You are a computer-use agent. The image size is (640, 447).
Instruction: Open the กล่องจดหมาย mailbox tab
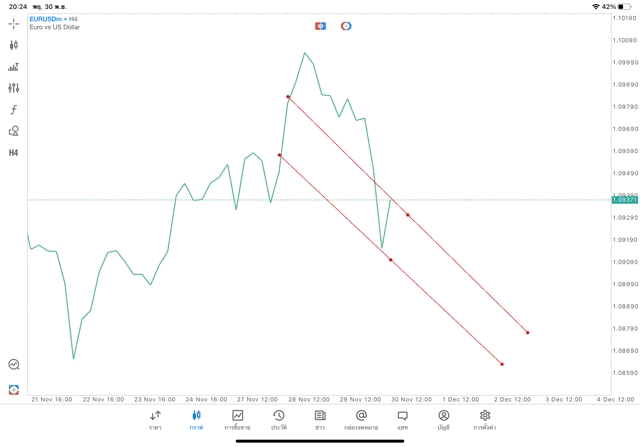point(361,420)
